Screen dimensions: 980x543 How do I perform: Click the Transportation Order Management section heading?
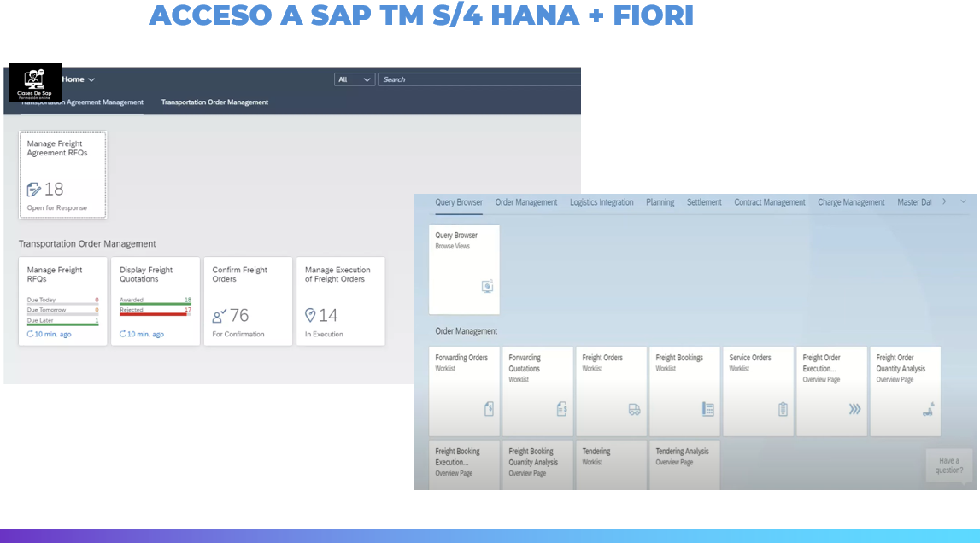tap(87, 243)
